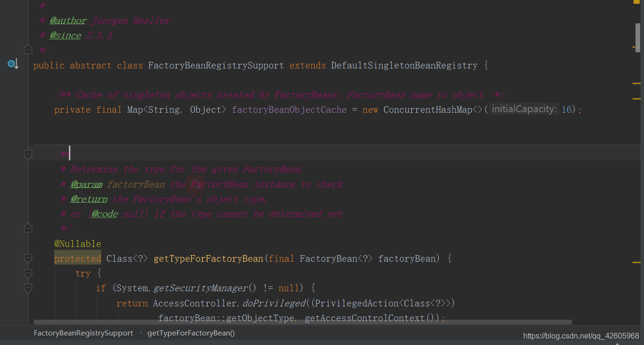This screenshot has height=345, width=644.
Task: Click the PrivilegedAction type cast
Action: click(356, 303)
